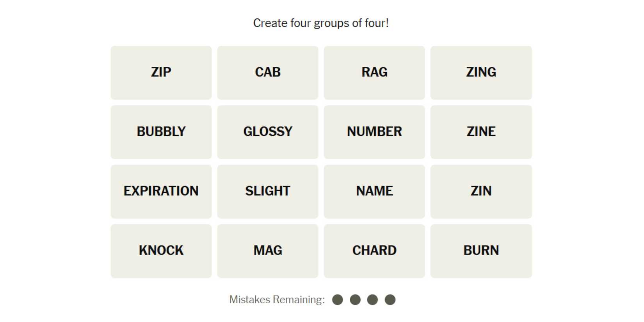Click the 'Create four groups of four!' heading
Image resolution: width=644 pixels, height=322 pixels.
click(x=321, y=23)
